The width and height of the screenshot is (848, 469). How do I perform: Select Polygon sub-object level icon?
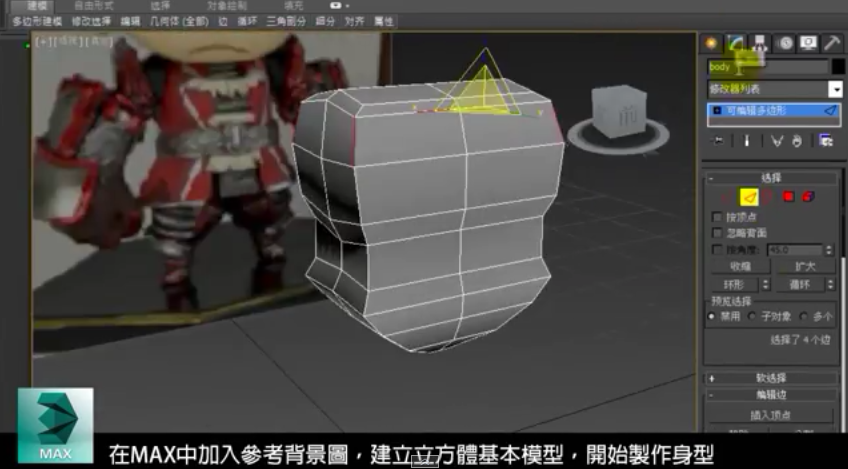[789, 197]
